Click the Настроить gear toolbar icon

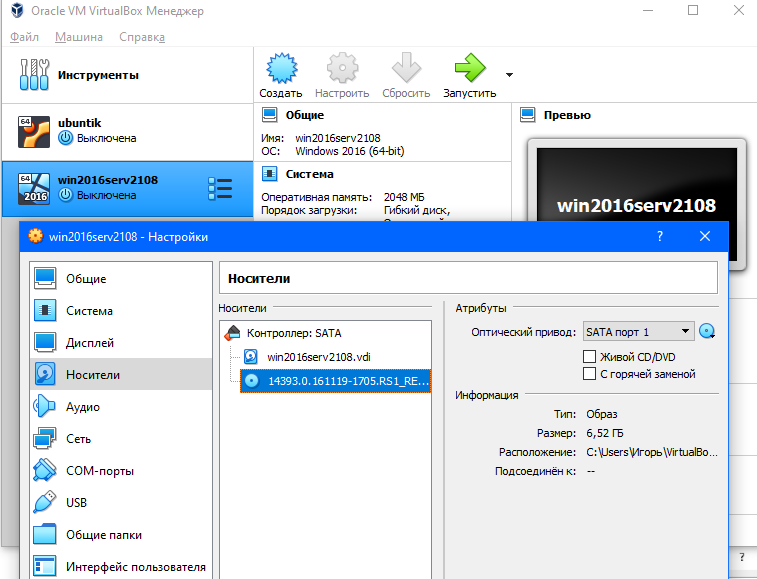pyautogui.click(x=342, y=68)
